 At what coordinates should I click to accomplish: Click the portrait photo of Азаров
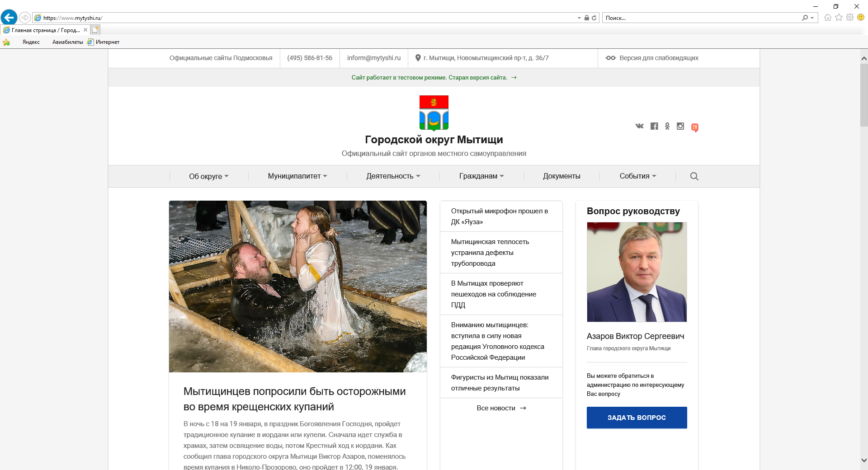pos(637,272)
